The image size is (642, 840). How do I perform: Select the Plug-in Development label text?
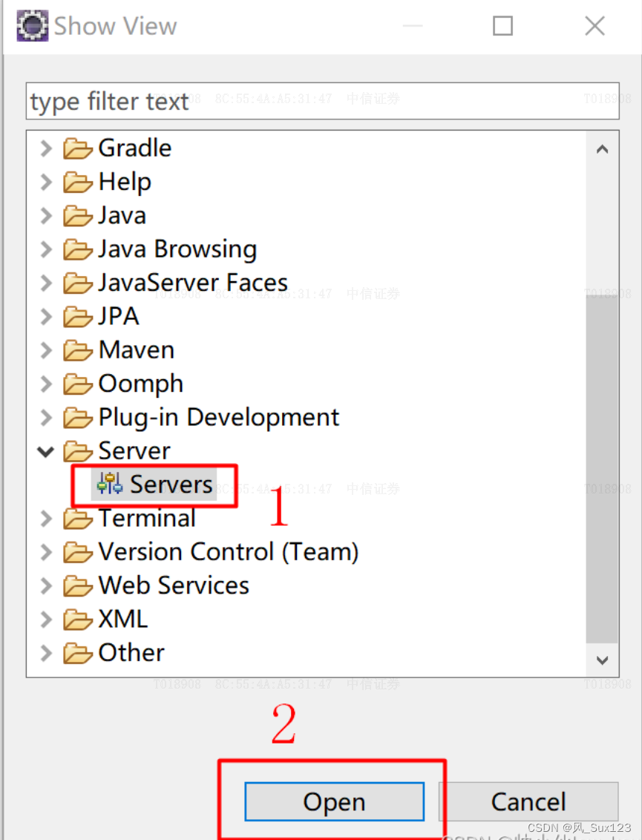[219, 418]
